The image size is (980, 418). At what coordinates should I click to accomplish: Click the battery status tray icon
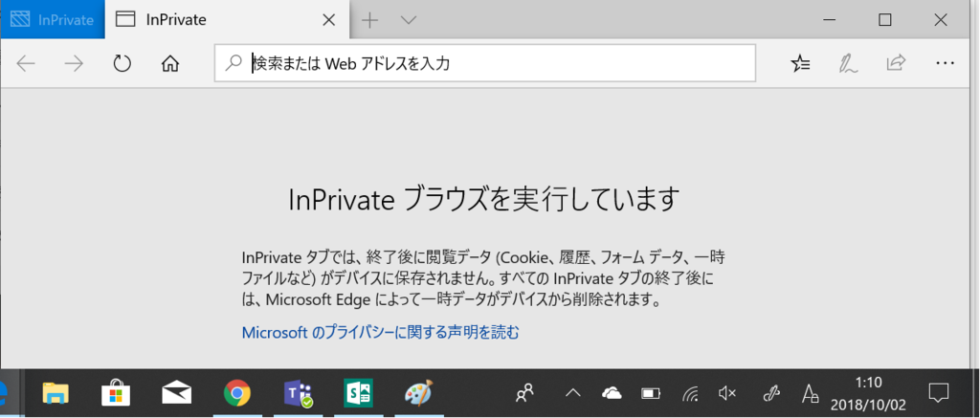tap(651, 394)
